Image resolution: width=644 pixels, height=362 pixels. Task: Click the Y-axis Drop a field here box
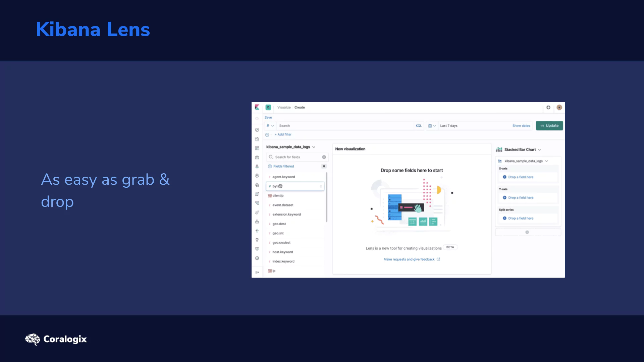click(528, 198)
